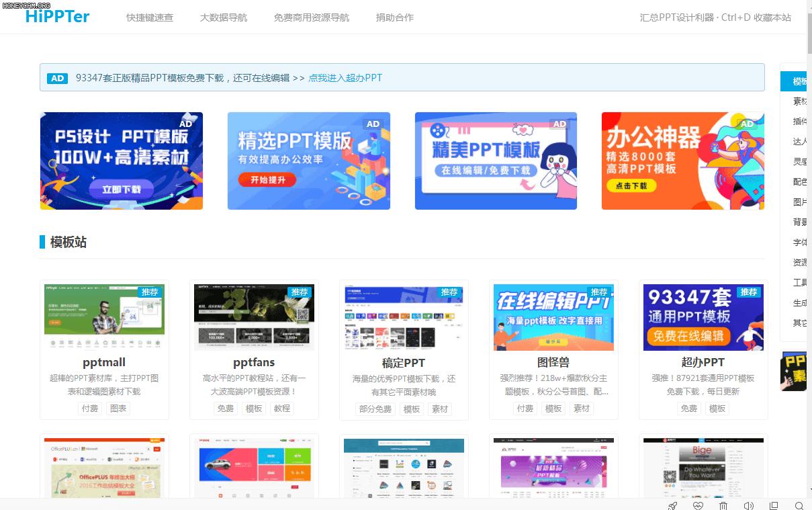Switch to the 素材 sidebar category
The image size is (812, 510).
797,101
